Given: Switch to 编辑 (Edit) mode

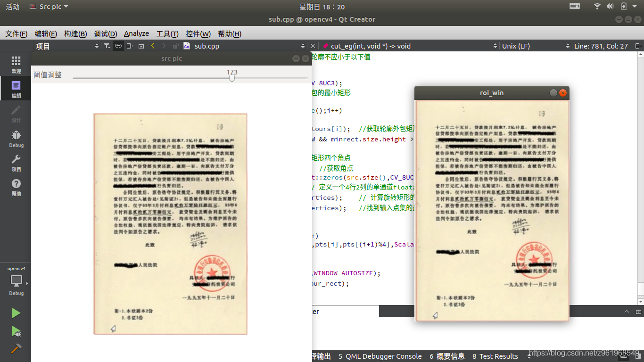Looking at the screenshot, I should [16, 89].
